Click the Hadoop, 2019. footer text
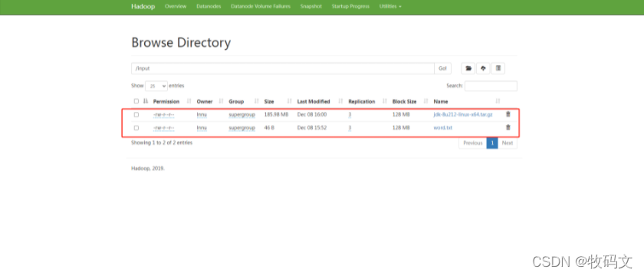644x276 pixels. [148, 169]
